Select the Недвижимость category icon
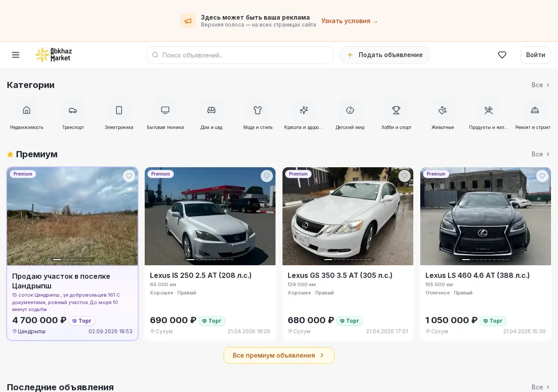This screenshot has width=558, height=392. 27,110
